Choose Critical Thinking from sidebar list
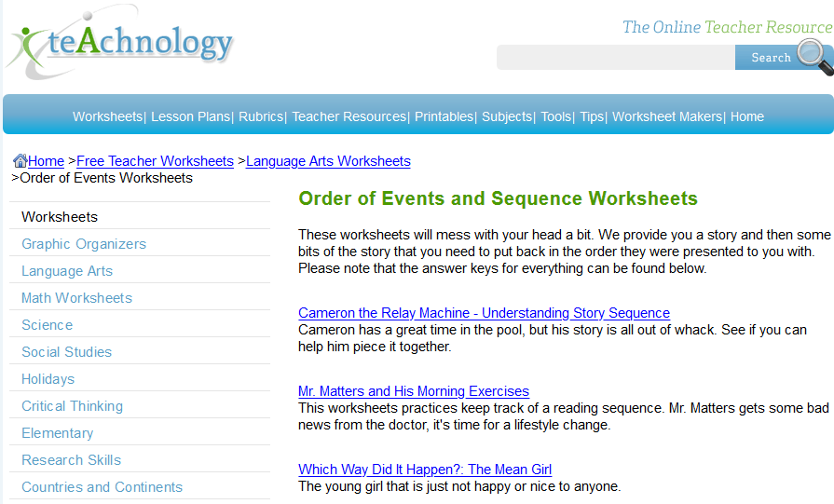Image resolution: width=834 pixels, height=504 pixels. 73,406
